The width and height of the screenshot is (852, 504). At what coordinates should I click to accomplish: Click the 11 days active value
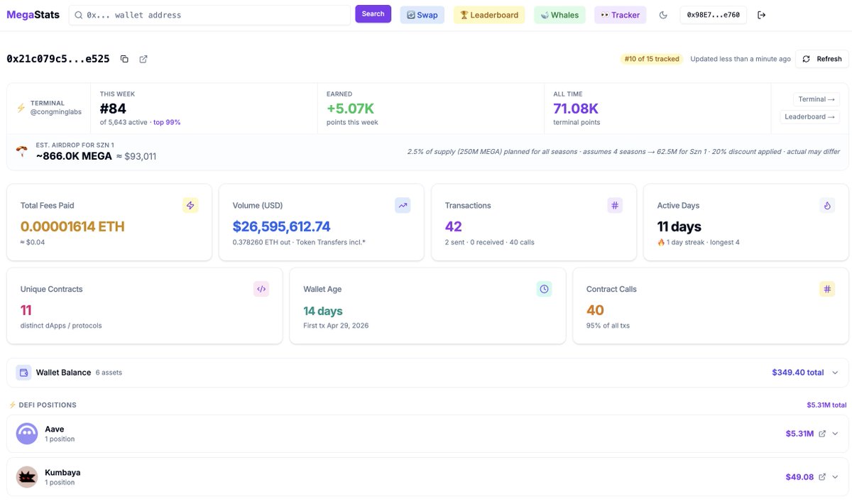point(679,226)
